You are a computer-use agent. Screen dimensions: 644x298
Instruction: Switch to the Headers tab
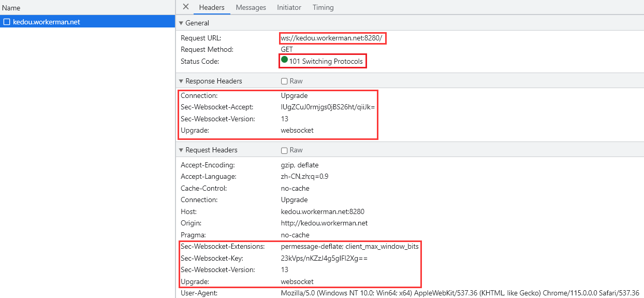point(212,8)
